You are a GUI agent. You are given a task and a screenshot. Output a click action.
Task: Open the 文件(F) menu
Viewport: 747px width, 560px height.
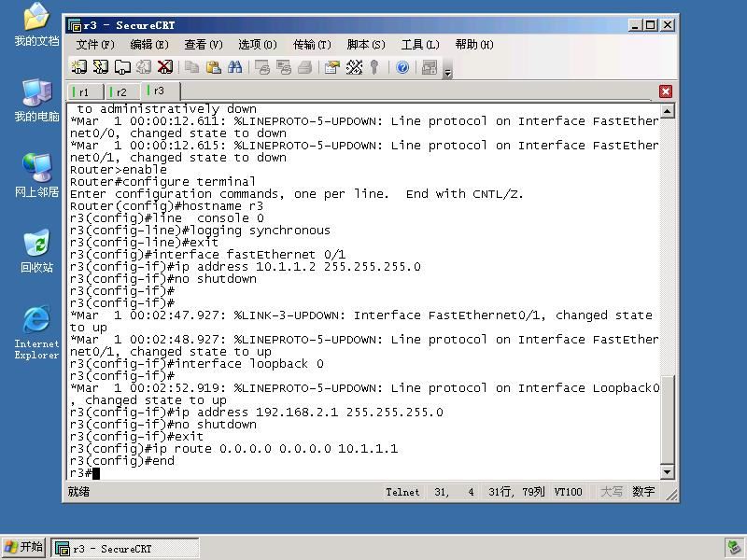pyautogui.click(x=95, y=45)
